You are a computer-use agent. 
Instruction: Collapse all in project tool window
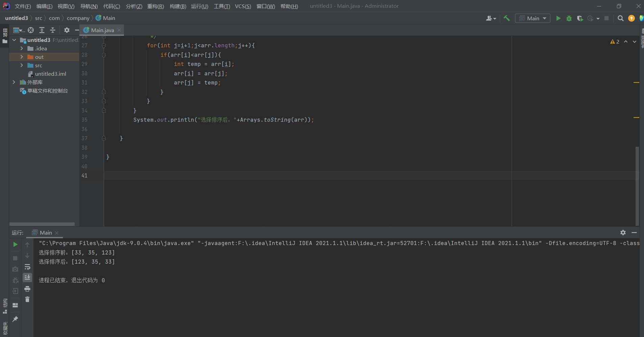(x=53, y=30)
